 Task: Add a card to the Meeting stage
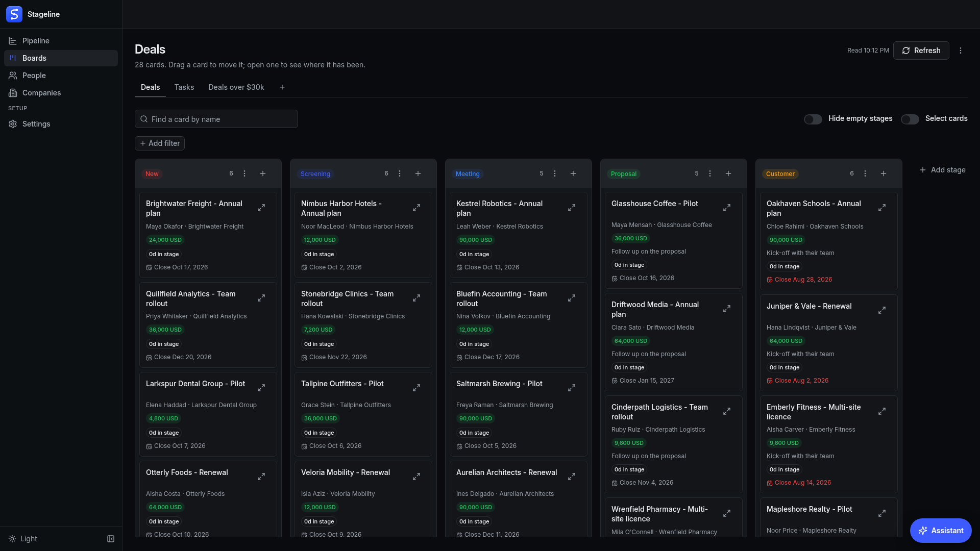click(x=573, y=173)
